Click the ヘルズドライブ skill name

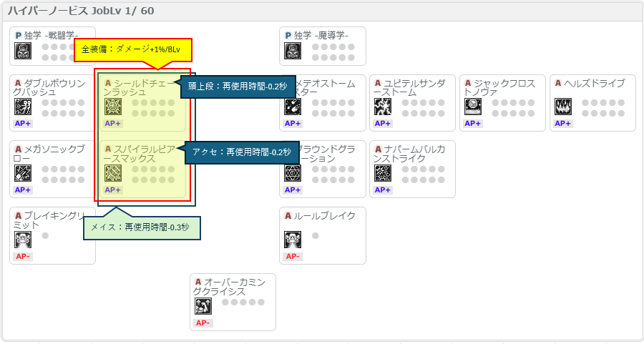pyautogui.click(x=594, y=84)
